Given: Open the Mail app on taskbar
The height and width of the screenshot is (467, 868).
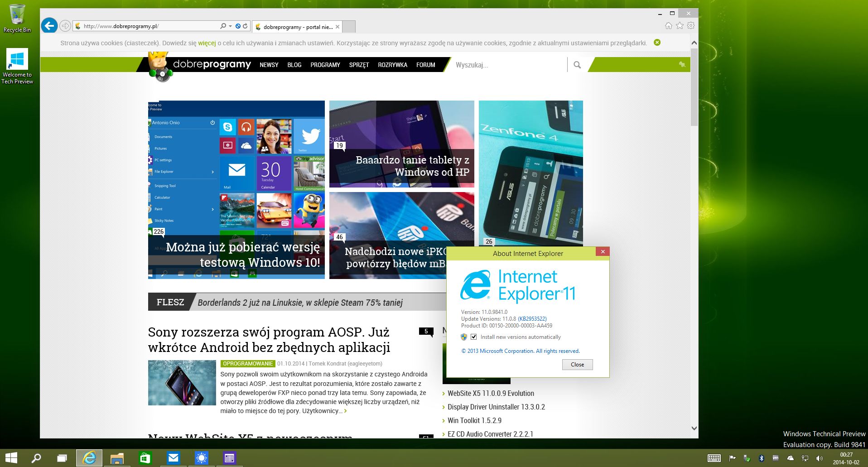Looking at the screenshot, I should 173,458.
